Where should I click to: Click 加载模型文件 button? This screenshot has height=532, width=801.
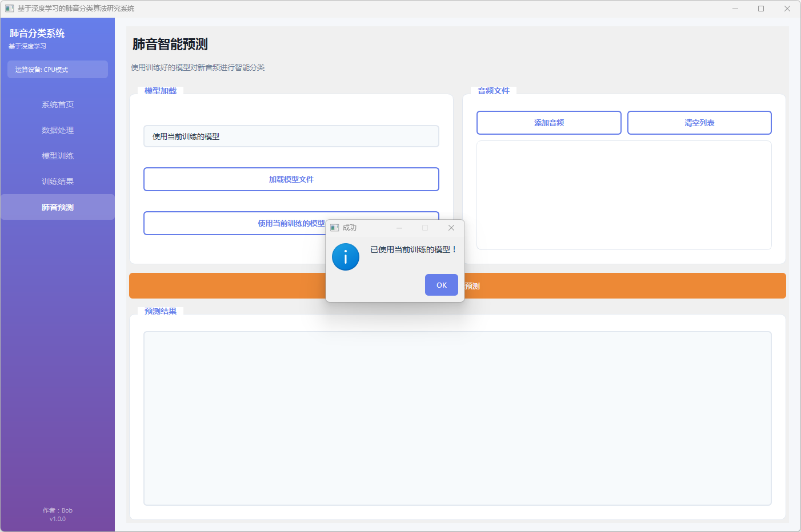point(291,179)
